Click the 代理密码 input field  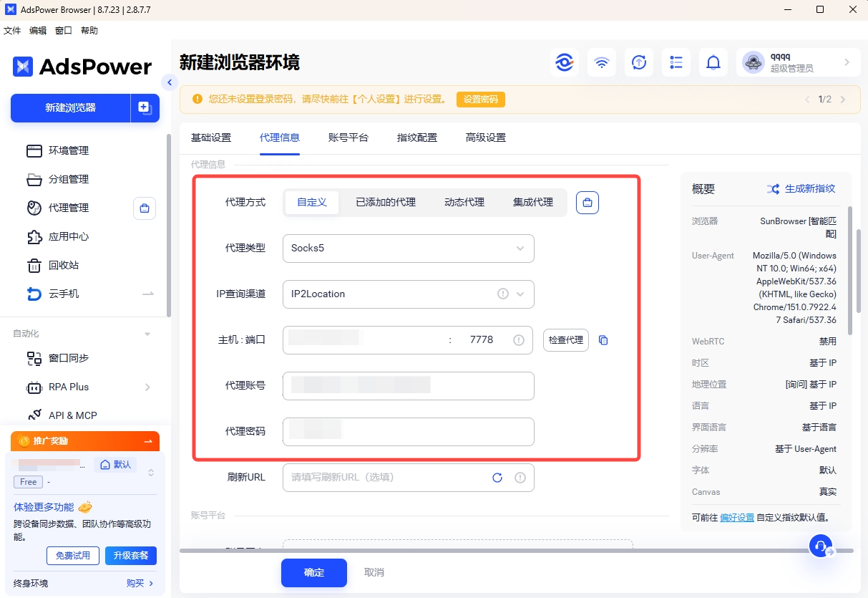(x=409, y=432)
